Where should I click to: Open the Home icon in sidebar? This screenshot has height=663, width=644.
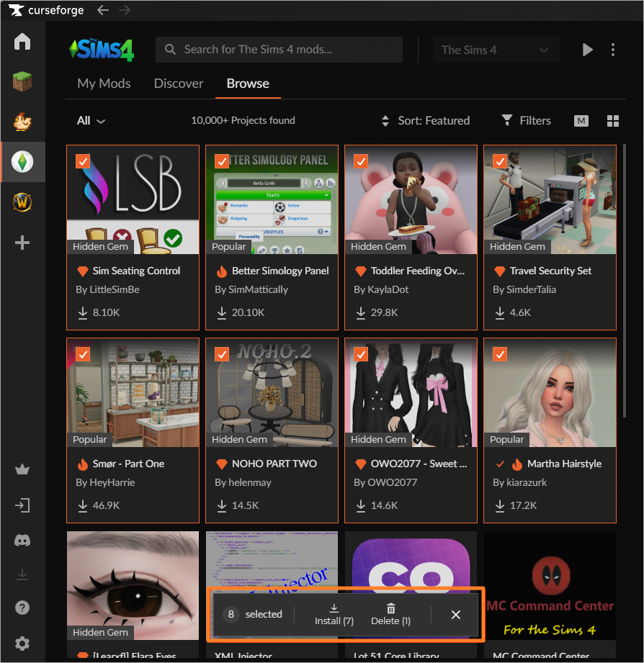[x=22, y=42]
